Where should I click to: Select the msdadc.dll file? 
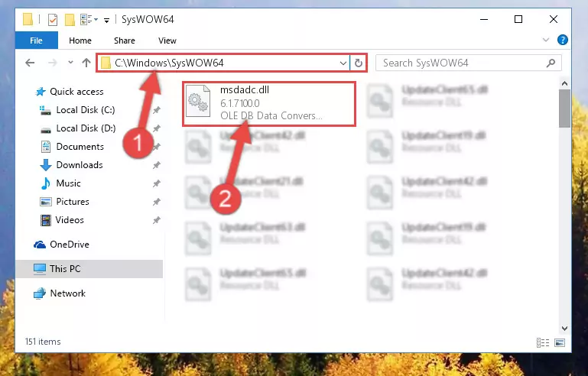(x=269, y=104)
